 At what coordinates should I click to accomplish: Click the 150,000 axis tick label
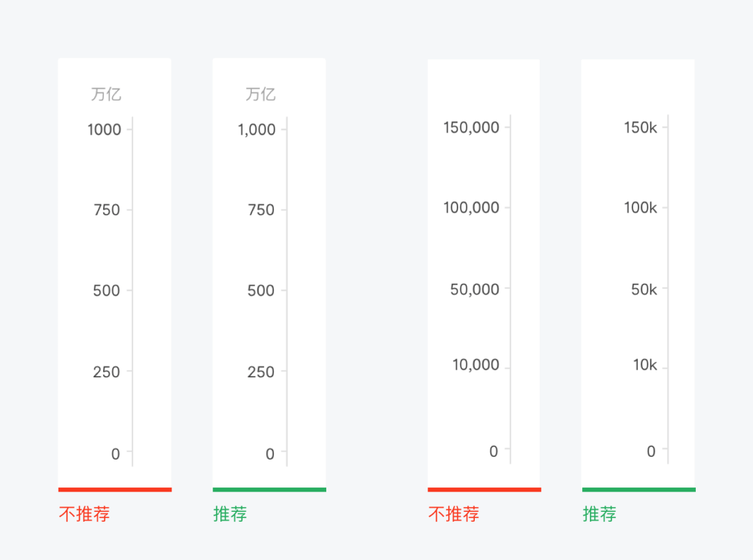coord(471,127)
